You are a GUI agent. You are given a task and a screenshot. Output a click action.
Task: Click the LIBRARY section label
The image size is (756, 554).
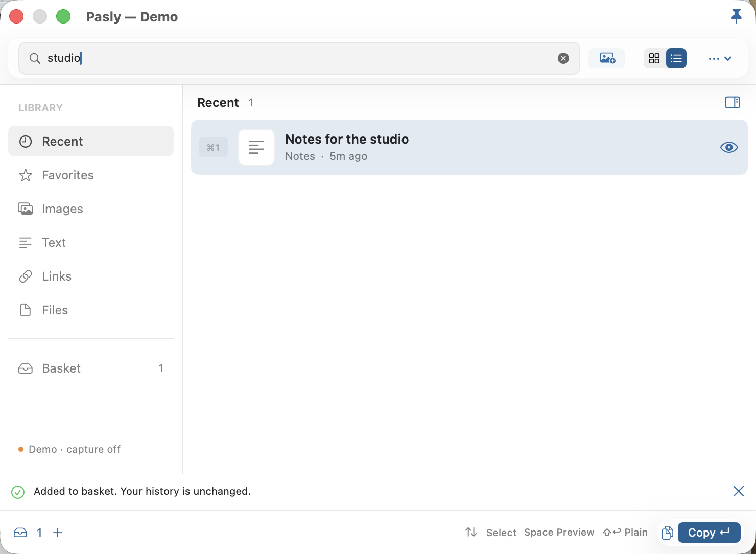coord(40,108)
